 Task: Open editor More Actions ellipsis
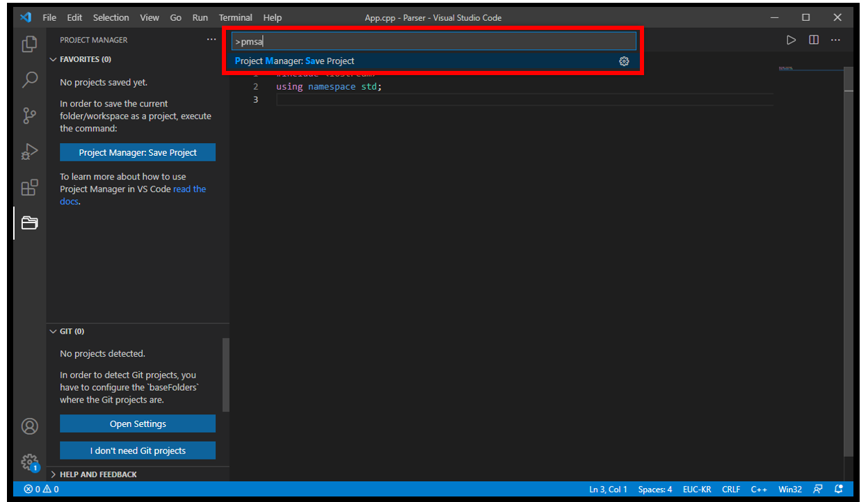(835, 40)
